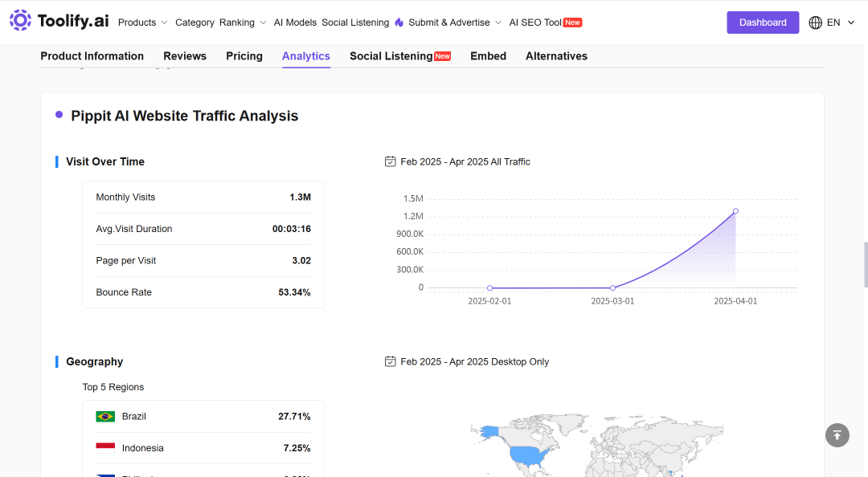The width and height of the screenshot is (868, 477).
Task: Click the Indonesia percentage 7.25%
Action: [x=297, y=447]
